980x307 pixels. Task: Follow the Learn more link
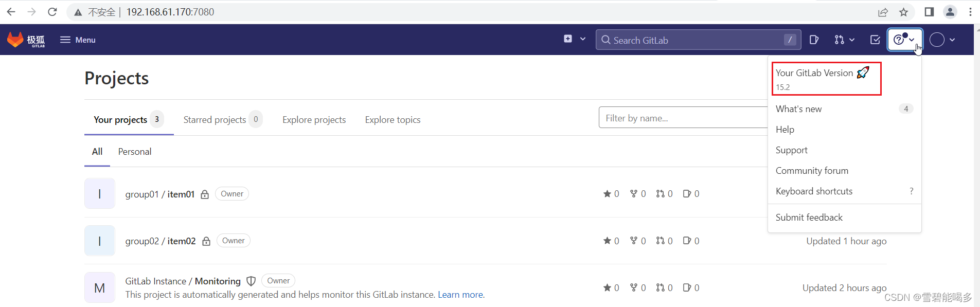coord(460,295)
